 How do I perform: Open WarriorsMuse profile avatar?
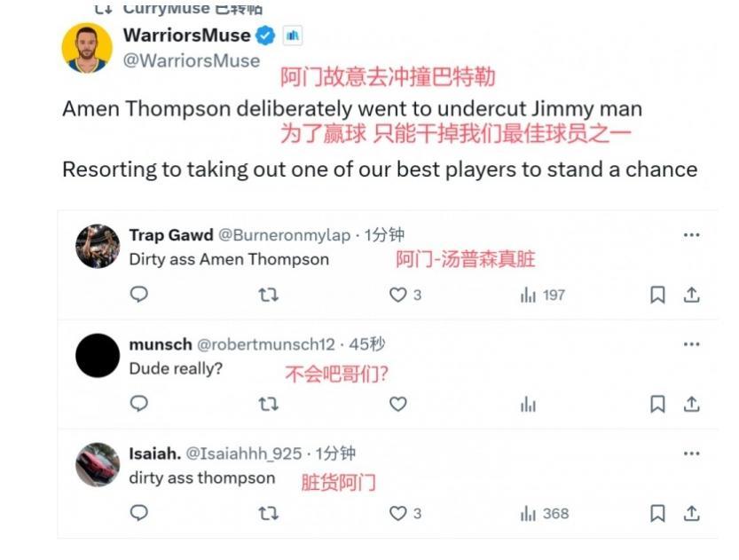tap(87, 48)
